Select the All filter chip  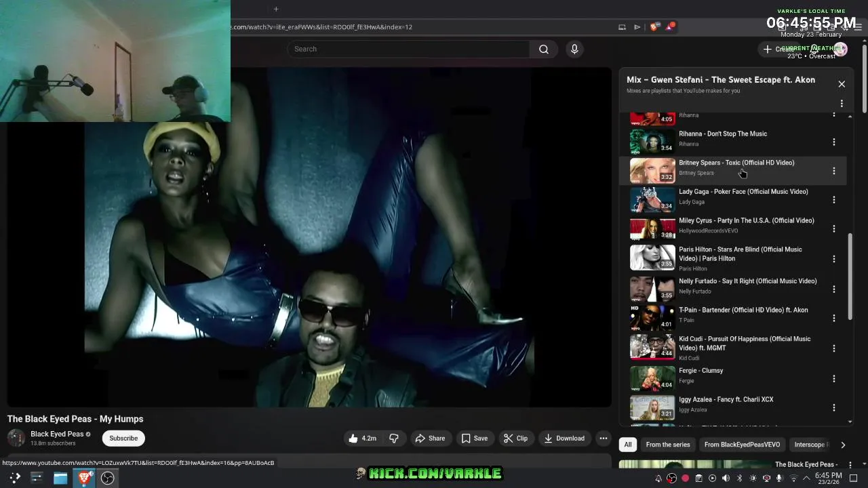pyautogui.click(x=628, y=445)
